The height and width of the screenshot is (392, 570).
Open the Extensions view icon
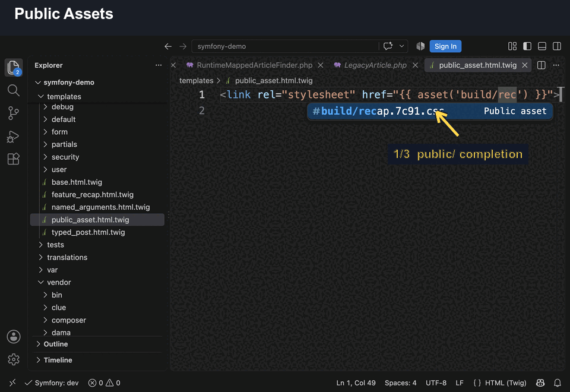(14, 159)
